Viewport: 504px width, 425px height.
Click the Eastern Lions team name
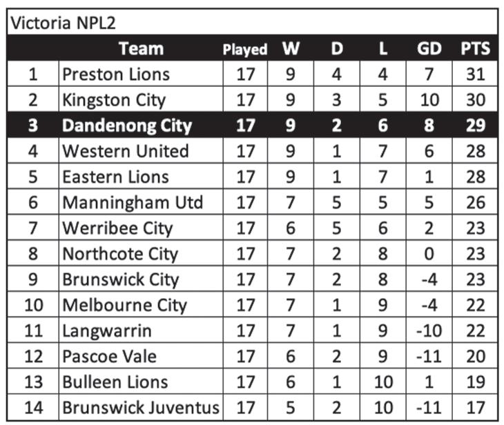[x=115, y=177]
